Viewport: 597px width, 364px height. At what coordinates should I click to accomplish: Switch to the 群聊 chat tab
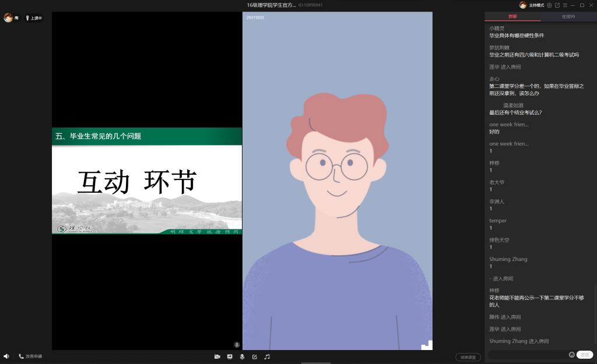tap(512, 16)
